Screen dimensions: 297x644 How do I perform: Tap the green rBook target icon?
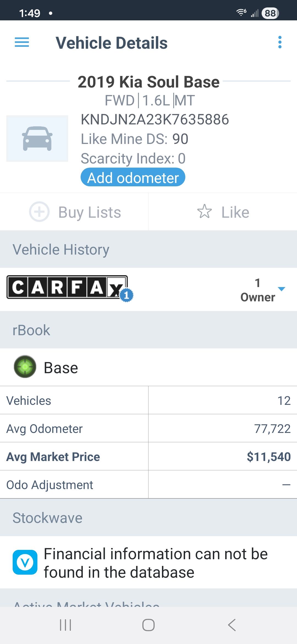(25, 367)
